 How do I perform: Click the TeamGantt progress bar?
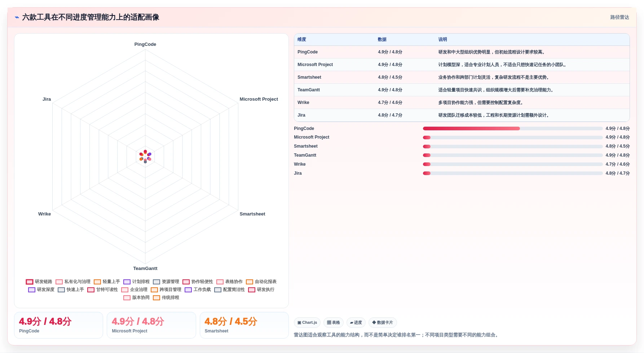tap(513, 155)
